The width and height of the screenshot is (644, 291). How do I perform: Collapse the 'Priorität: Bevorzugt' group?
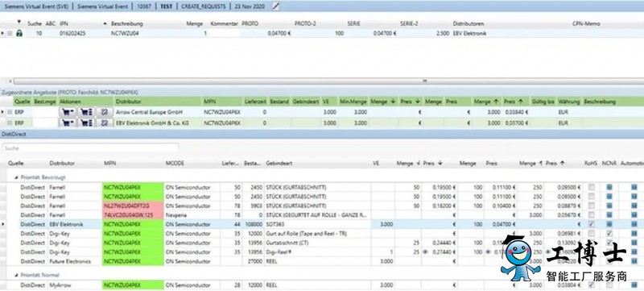pyautogui.click(x=17, y=177)
